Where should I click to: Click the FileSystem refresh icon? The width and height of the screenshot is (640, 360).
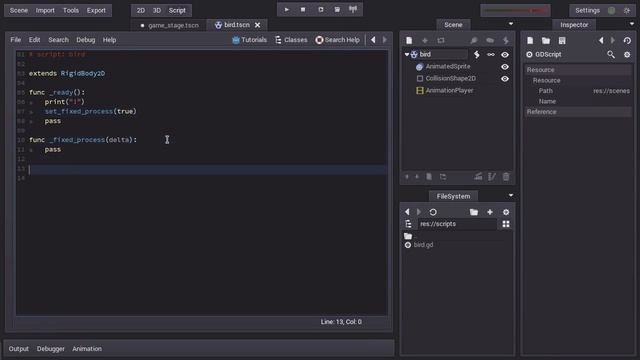point(433,212)
